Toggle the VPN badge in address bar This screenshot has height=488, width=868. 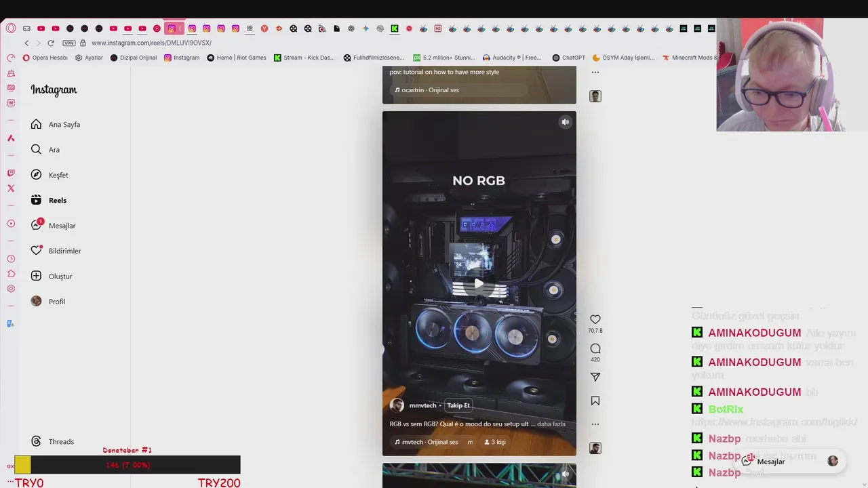(x=69, y=43)
